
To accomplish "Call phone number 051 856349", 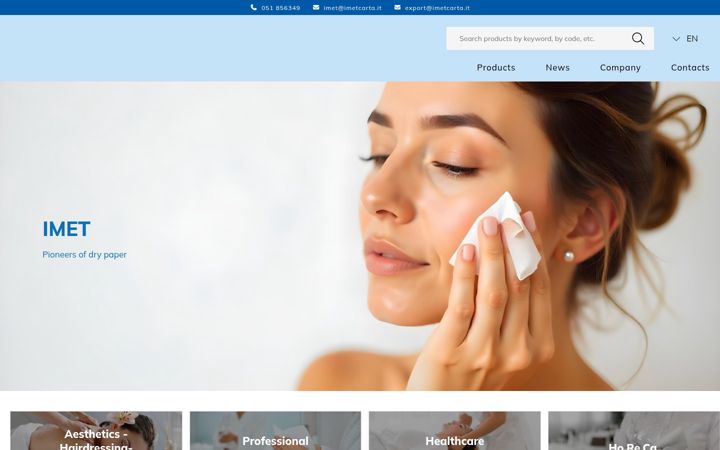I will [x=281, y=8].
